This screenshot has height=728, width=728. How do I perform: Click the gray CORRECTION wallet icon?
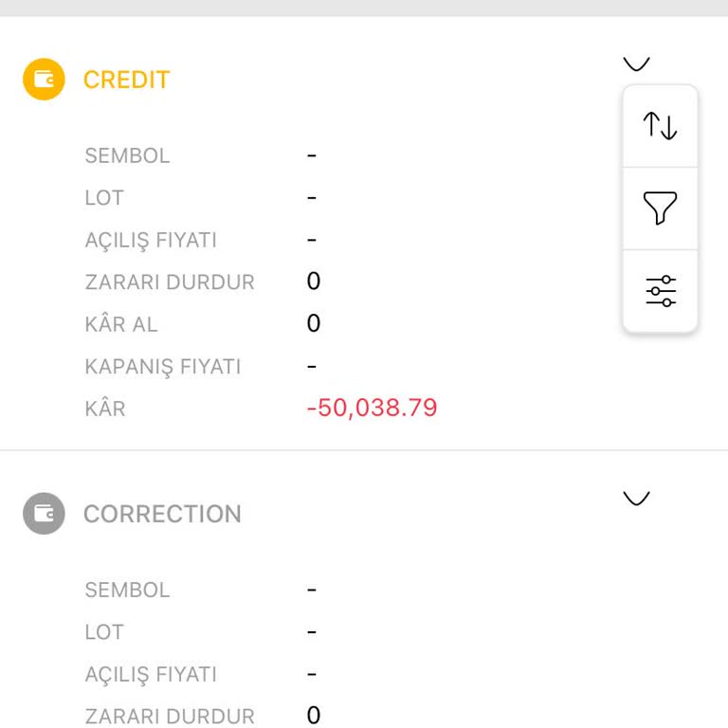pos(44,514)
